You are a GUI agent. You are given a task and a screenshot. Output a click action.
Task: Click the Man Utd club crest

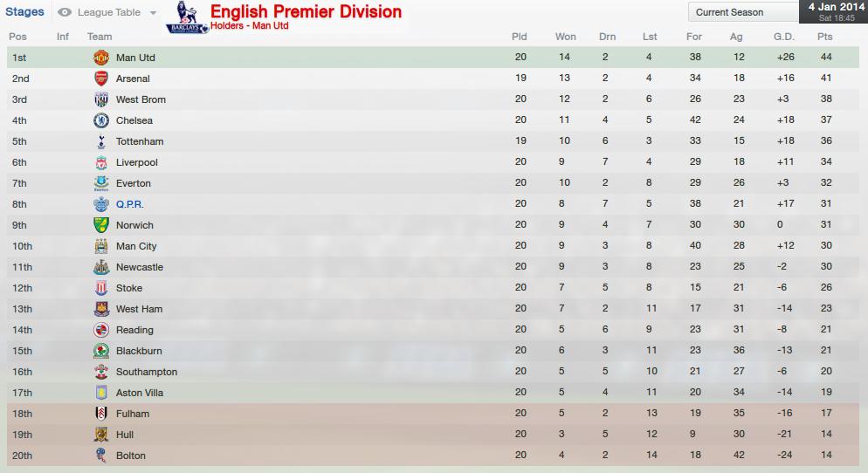click(x=101, y=58)
